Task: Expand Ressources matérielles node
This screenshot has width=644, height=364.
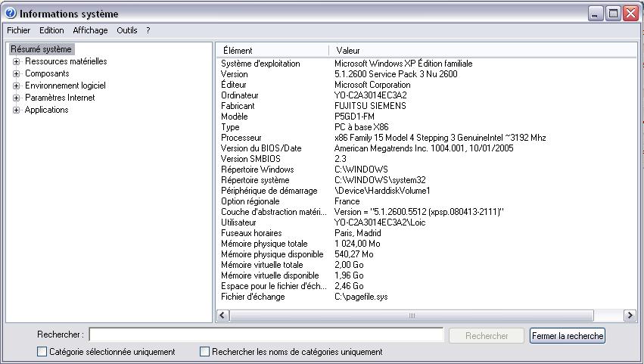Action: coord(16,61)
